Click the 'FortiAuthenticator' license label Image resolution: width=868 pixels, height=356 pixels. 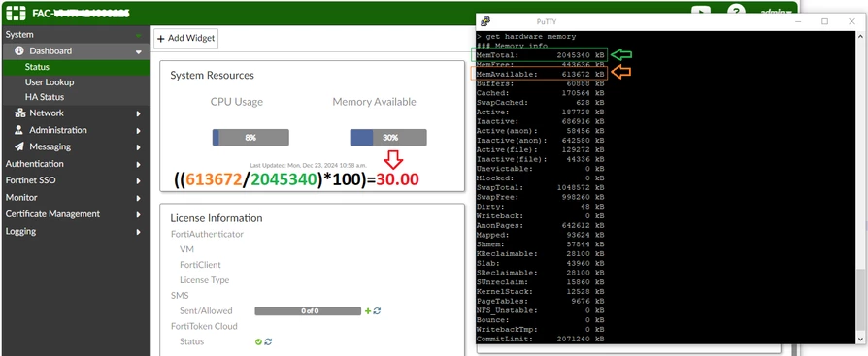tap(207, 234)
